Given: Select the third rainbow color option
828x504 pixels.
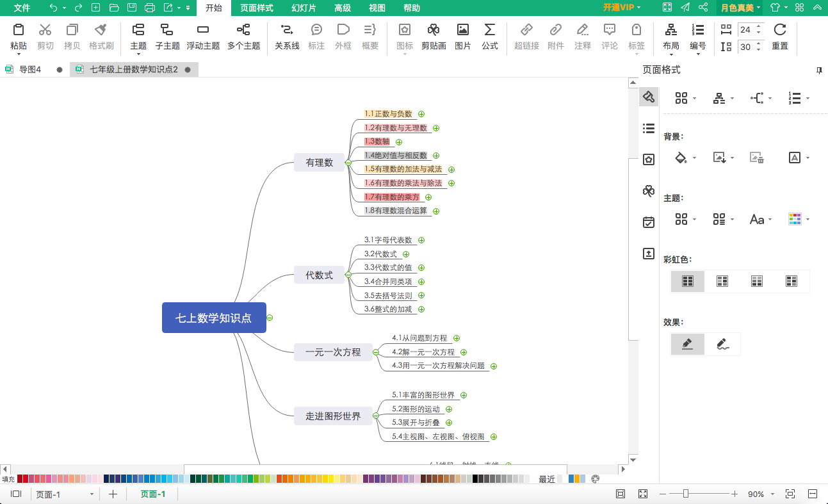Looking at the screenshot, I should [757, 281].
